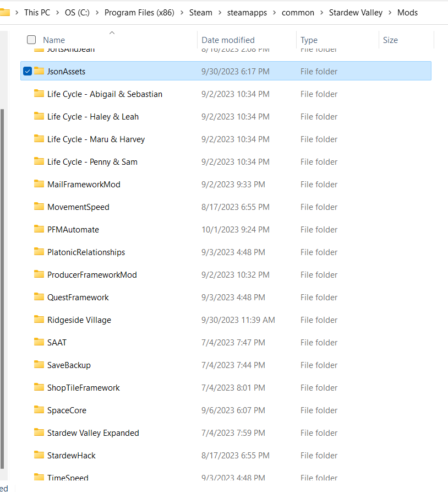Image resolution: width=448 pixels, height=492 pixels.
Task: Click the QuestFramework folder icon
Action: (39, 297)
